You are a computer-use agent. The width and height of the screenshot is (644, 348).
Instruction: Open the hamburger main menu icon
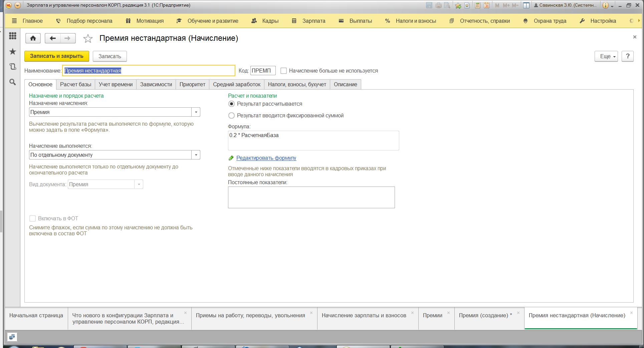(x=14, y=21)
